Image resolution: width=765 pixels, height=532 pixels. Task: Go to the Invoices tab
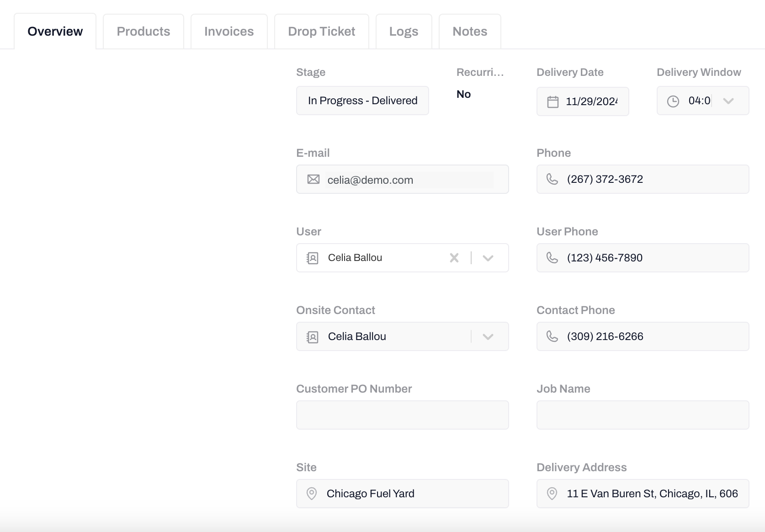click(x=229, y=32)
